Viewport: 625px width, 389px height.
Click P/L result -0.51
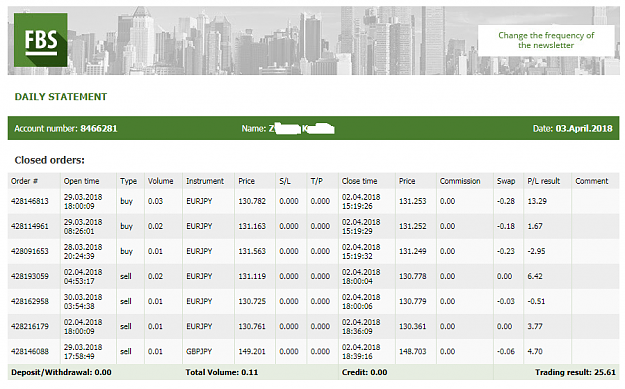[536, 301]
